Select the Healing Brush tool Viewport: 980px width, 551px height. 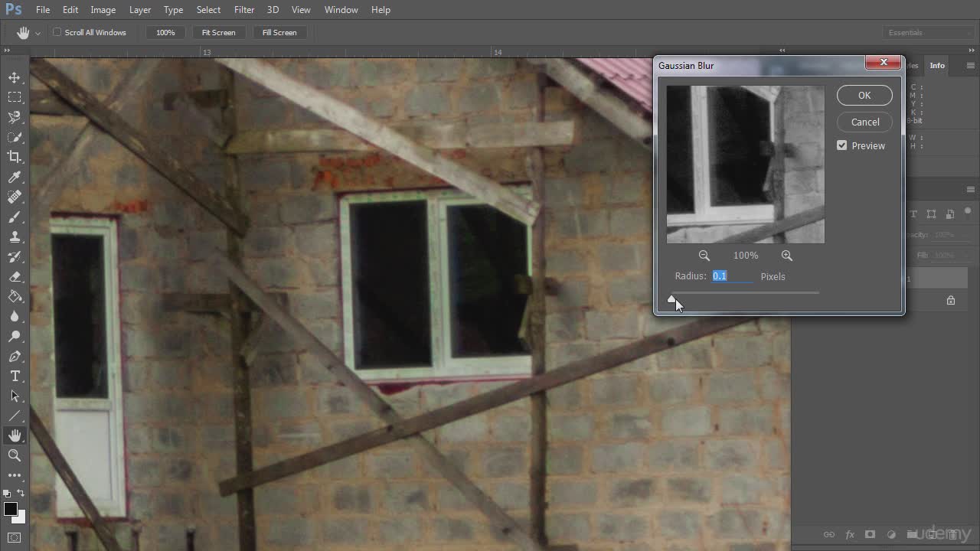pyautogui.click(x=15, y=197)
